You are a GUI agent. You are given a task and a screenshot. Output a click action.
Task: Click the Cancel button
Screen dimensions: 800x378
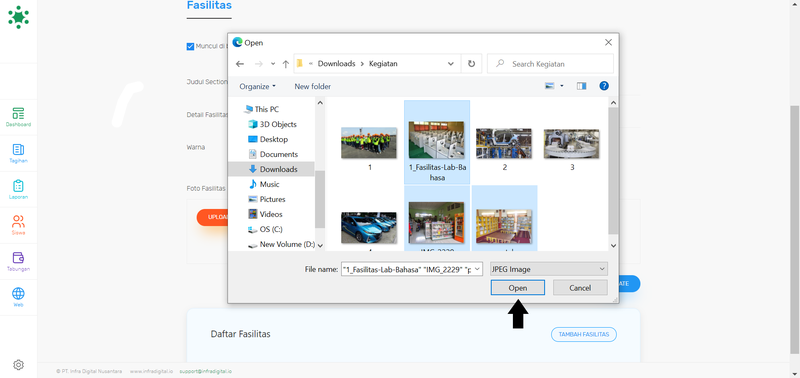[x=580, y=288]
